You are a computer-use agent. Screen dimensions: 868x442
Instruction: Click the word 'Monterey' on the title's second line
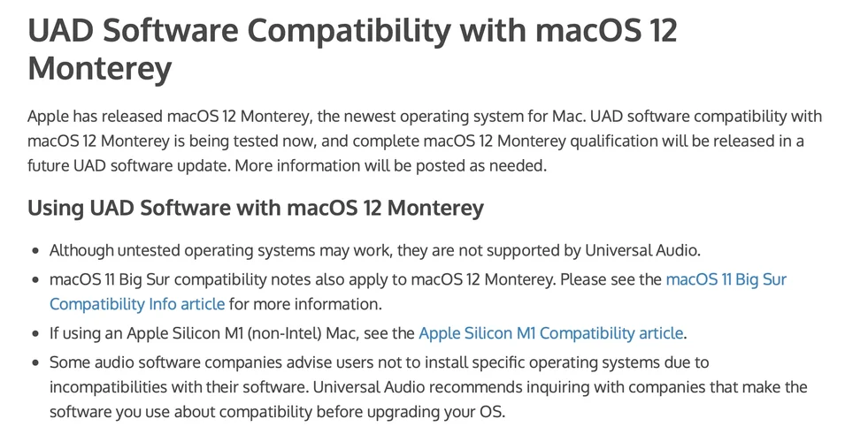pos(99,68)
